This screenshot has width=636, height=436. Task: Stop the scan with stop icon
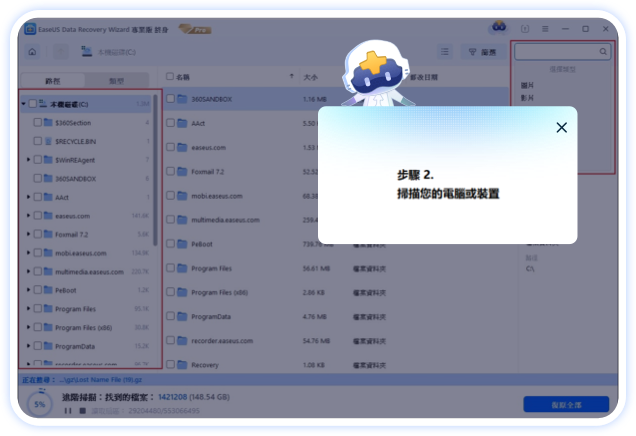tap(82, 411)
